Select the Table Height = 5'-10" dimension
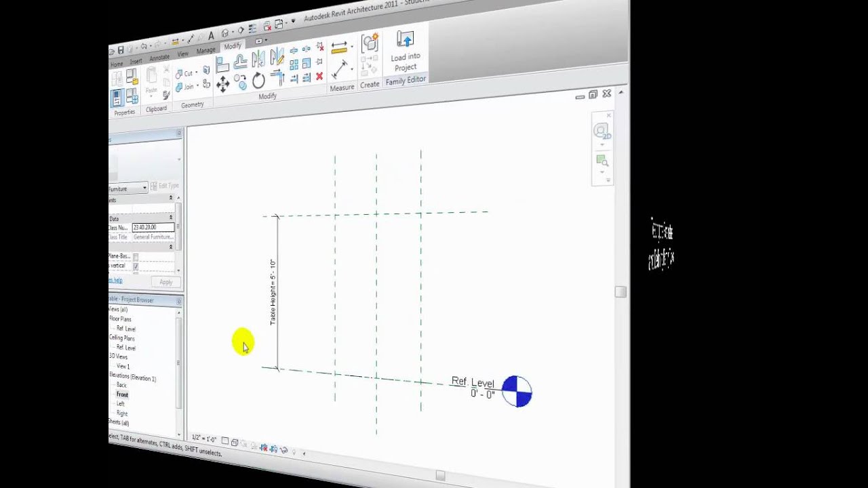This screenshot has height=488, width=868. pos(273,291)
